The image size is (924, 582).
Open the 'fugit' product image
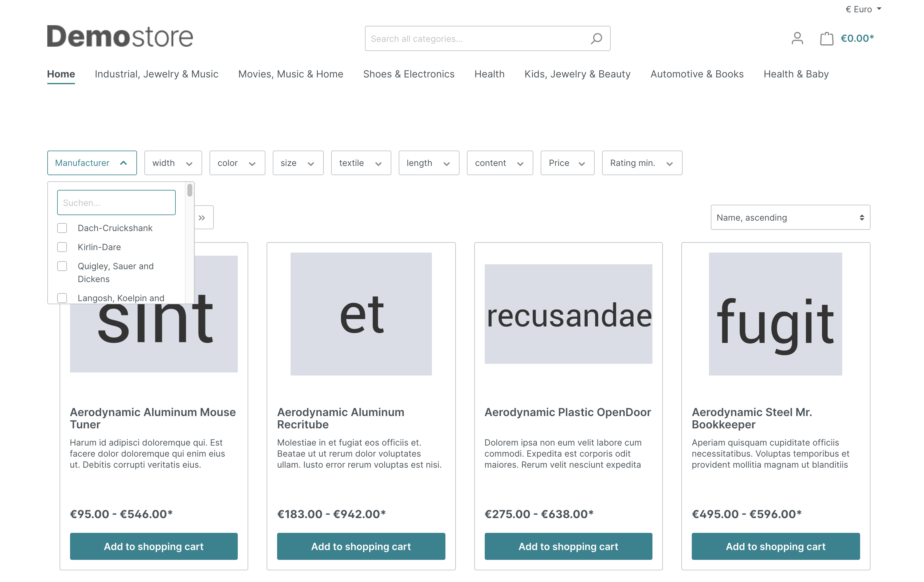click(x=776, y=314)
